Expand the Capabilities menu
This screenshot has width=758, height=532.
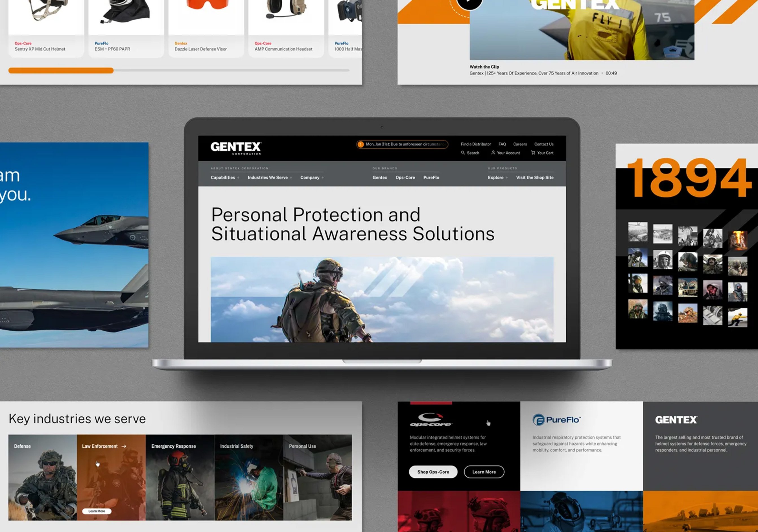point(225,177)
